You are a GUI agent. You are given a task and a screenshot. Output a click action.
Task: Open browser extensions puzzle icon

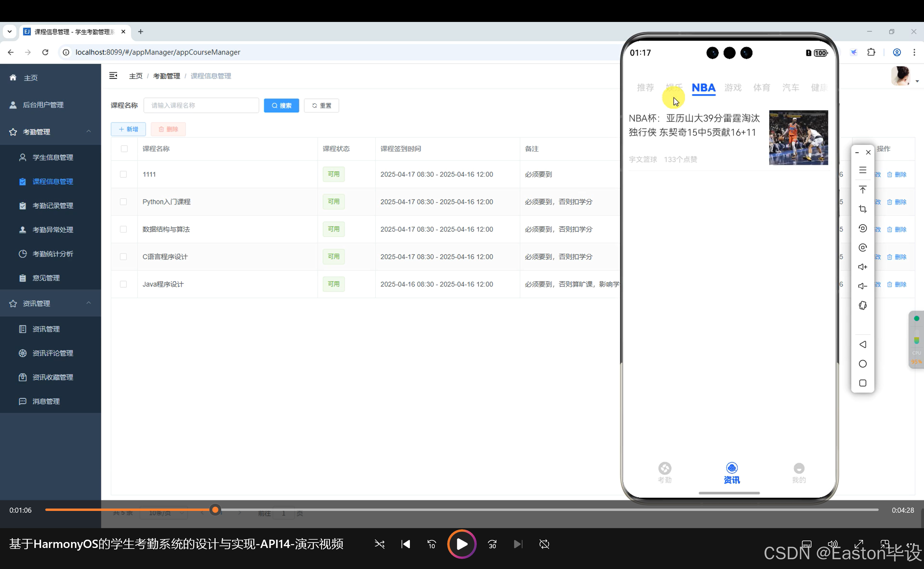coord(871,52)
